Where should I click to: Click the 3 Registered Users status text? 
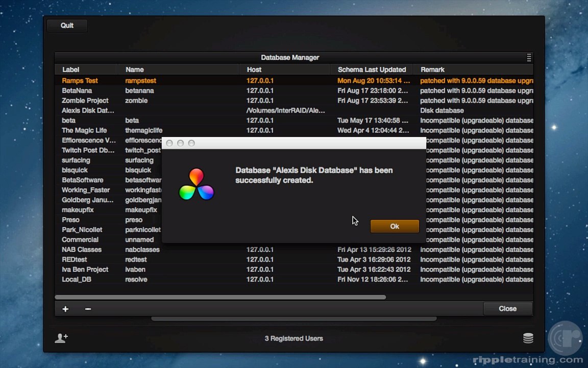click(294, 338)
